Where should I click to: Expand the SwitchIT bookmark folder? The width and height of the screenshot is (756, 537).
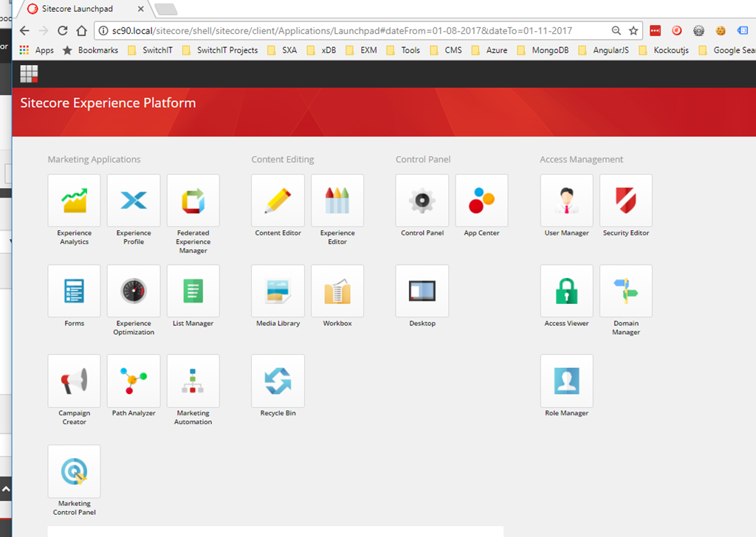[149, 50]
